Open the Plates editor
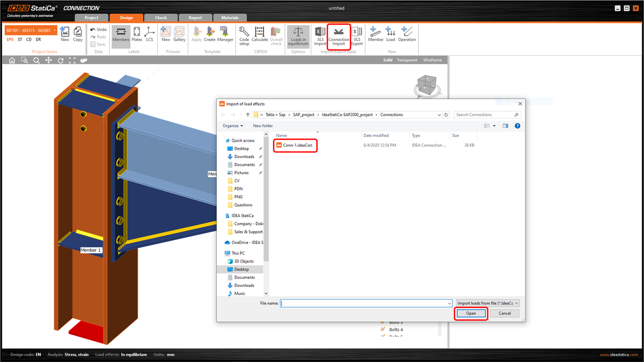Image resolution: width=644 pixels, height=362 pixels. click(137, 35)
